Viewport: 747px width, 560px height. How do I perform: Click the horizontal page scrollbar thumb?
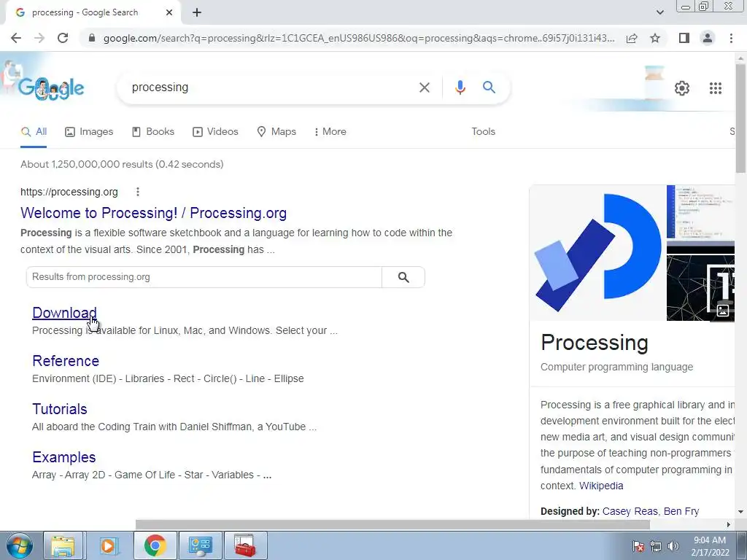pos(392,525)
